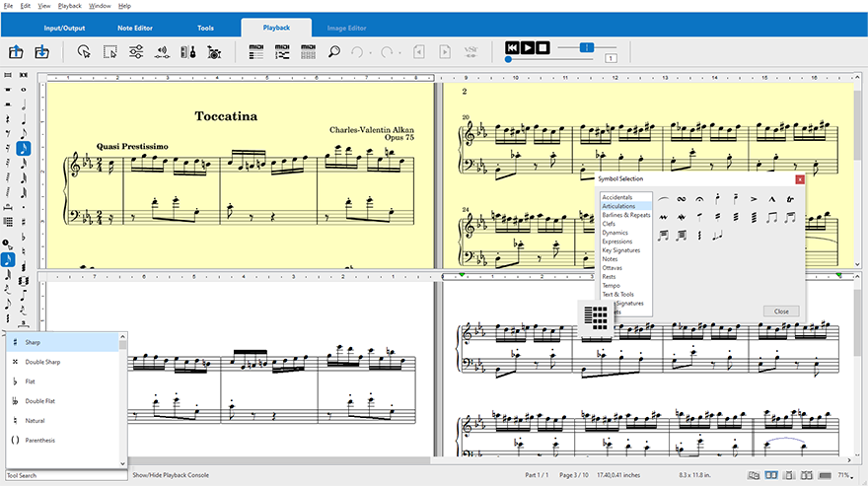868x486 pixels.
Task: Choose Parenthesis from the accidentals list
Action: click(x=62, y=440)
